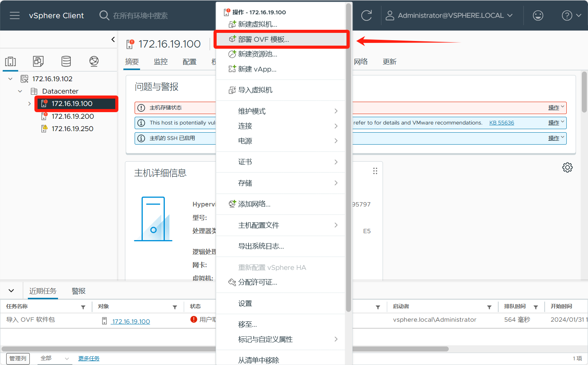Collapse the Datacenter tree node
The width and height of the screenshot is (588, 365).
point(20,91)
